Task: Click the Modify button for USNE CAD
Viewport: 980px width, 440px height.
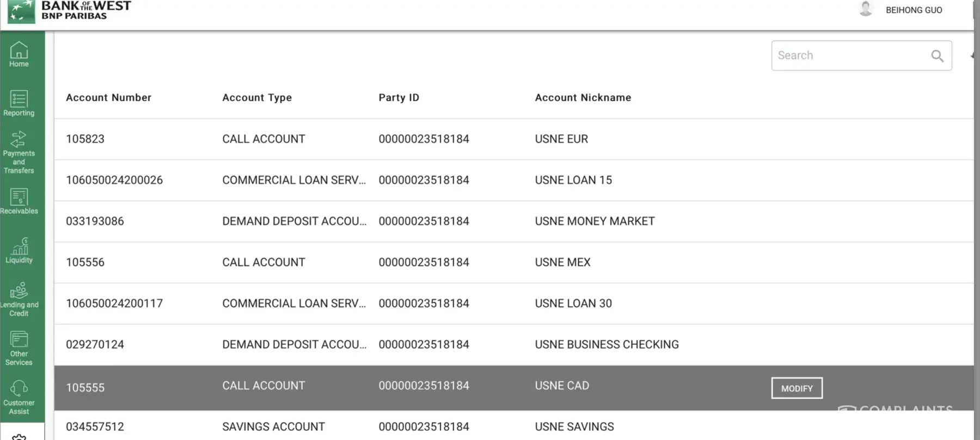Action: (x=797, y=388)
